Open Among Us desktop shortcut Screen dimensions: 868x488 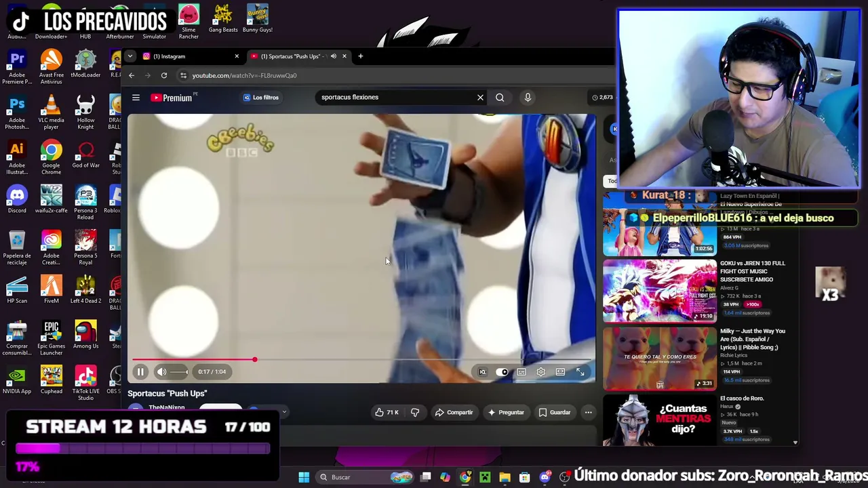(x=85, y=335)
